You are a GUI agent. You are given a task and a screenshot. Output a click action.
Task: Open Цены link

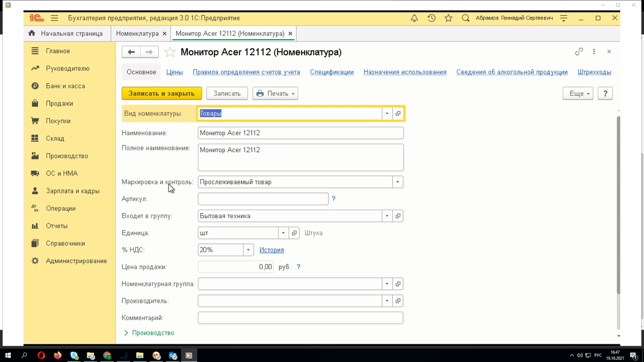click(174, 72)
